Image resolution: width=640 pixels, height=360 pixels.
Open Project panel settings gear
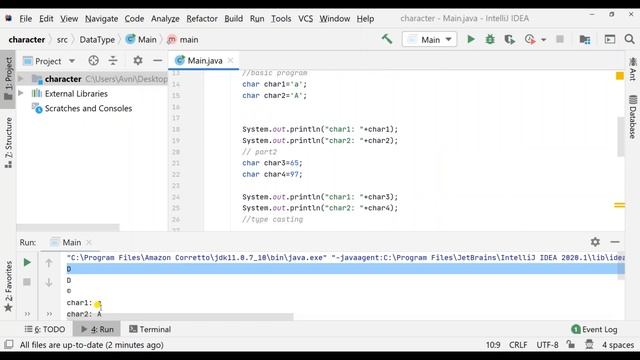(138, 61)
